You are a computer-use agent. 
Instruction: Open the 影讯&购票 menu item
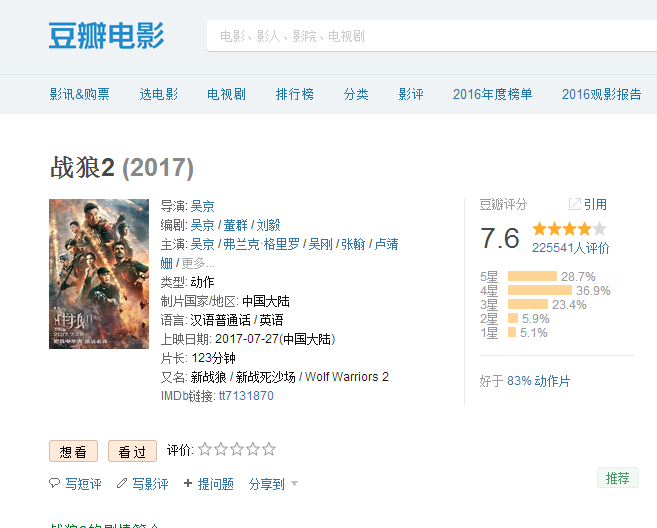pos(80,94)
